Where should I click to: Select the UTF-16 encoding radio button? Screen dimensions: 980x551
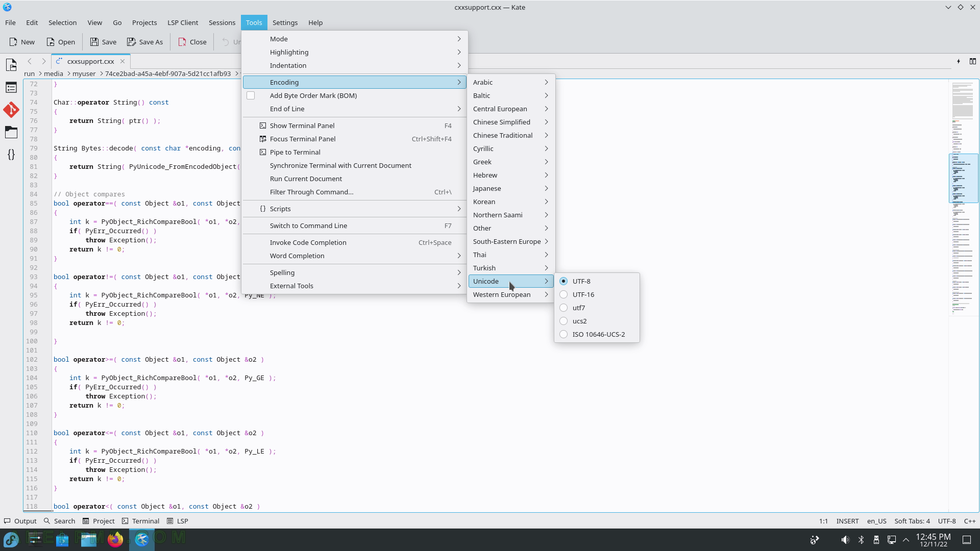(563, 294)
